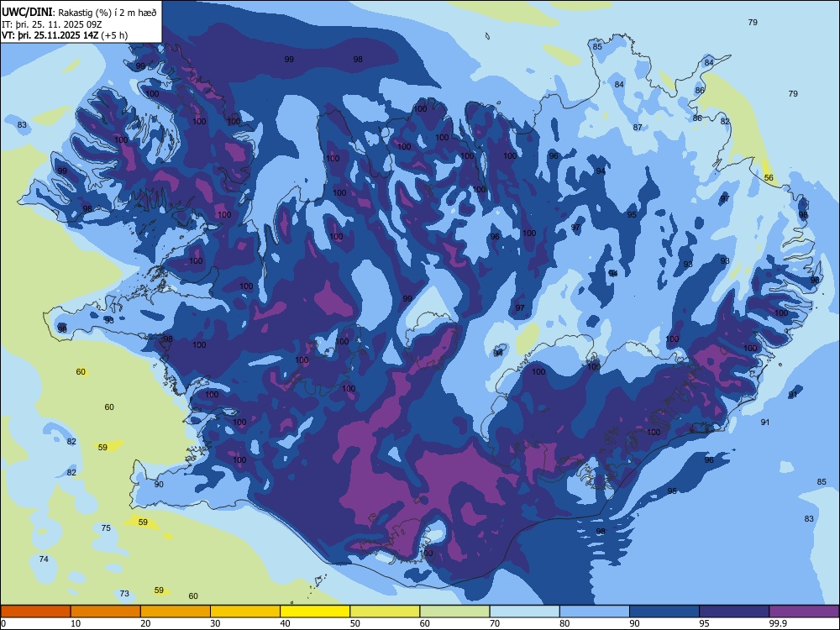The height and width of the screenshot is (630, 840).
Task: Select the 10–20 orange legend color band
Action: coord(106,612)
